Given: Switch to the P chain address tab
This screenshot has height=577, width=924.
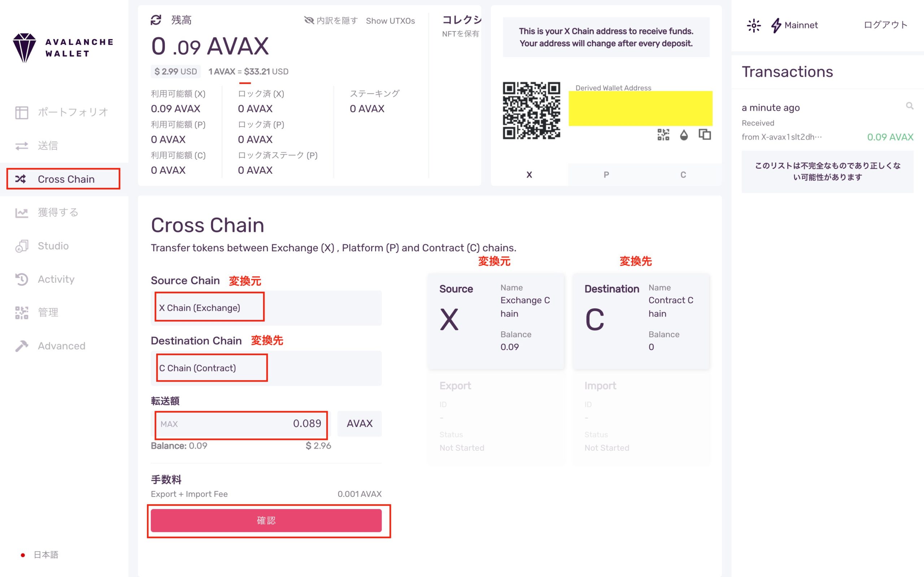Looking at the screenshot, I should pyautogui.click(x=606, y=175).
